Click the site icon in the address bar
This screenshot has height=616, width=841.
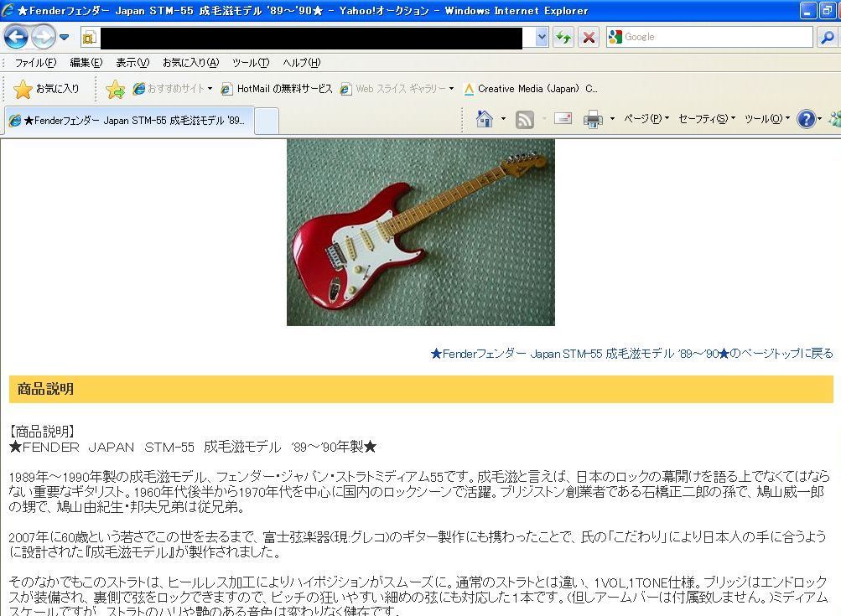[x=89, y=38]
